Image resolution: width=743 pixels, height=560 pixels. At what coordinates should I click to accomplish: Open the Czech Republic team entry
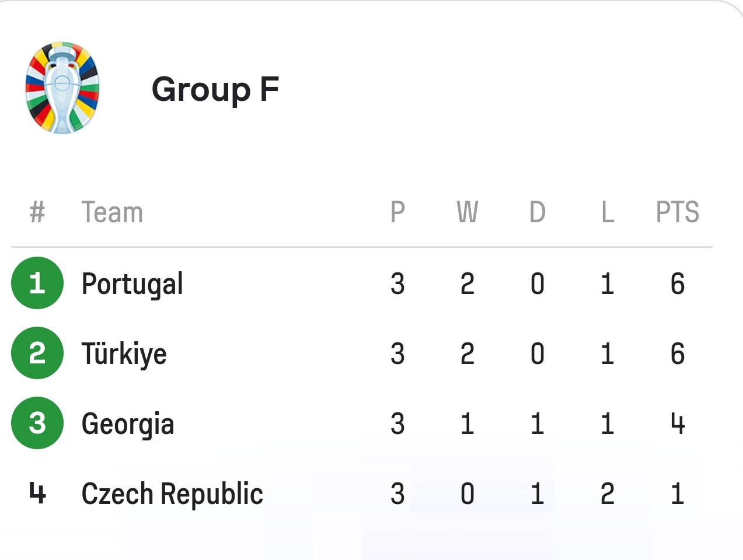(x=172, y=494)
